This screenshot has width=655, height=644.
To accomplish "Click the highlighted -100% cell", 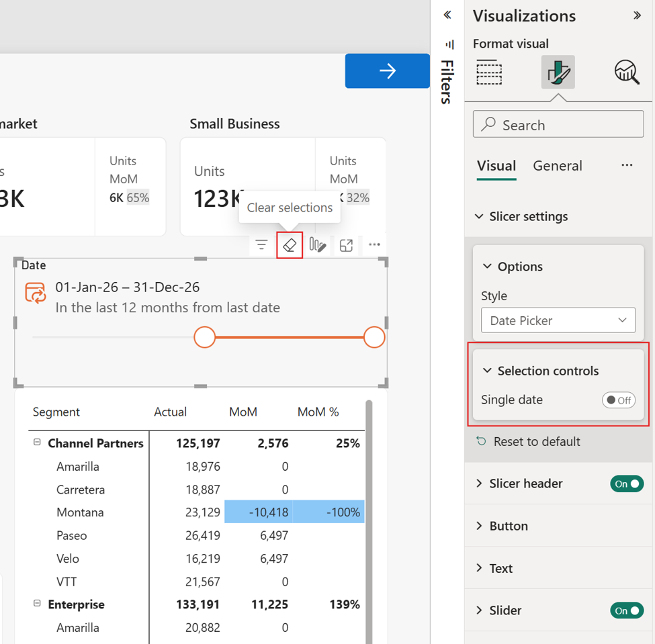I will (329, 512).
